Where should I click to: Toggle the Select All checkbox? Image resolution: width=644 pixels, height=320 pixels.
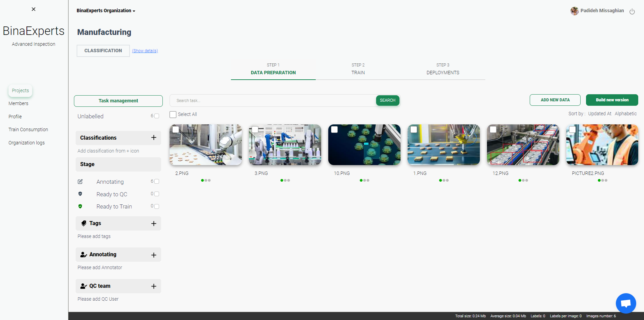173,115
